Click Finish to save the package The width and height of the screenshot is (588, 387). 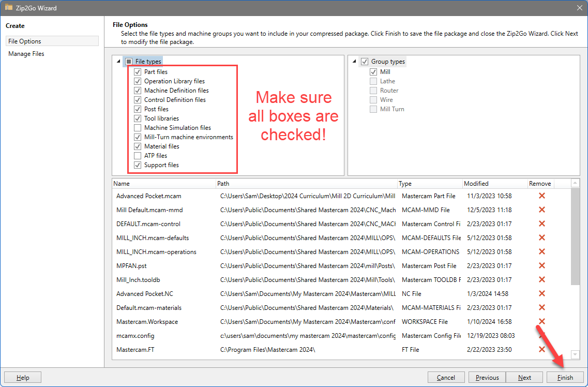pos(565,377)
